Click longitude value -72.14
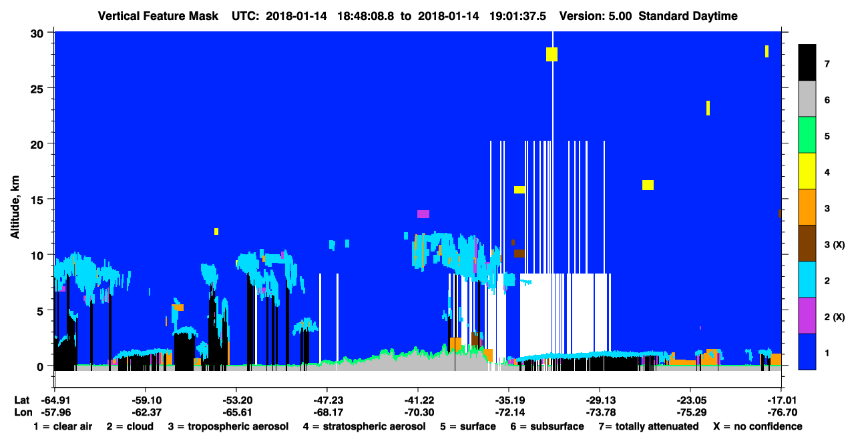 509,412
